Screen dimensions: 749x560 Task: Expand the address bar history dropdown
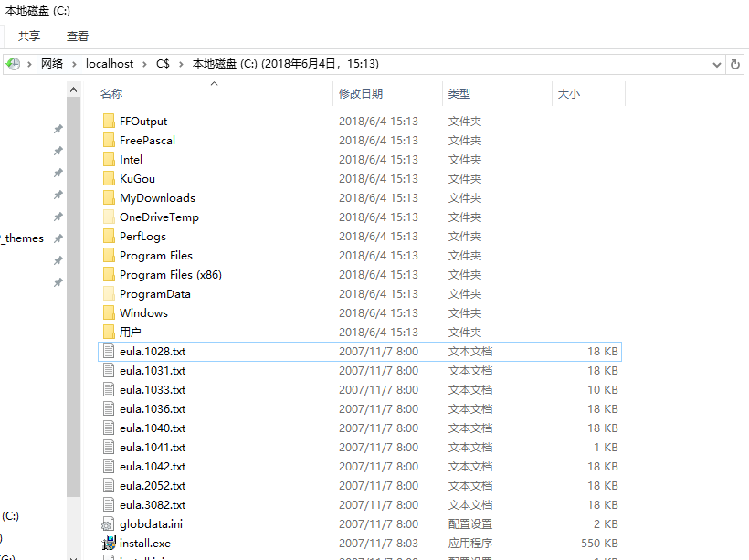[x=717, y=64]
